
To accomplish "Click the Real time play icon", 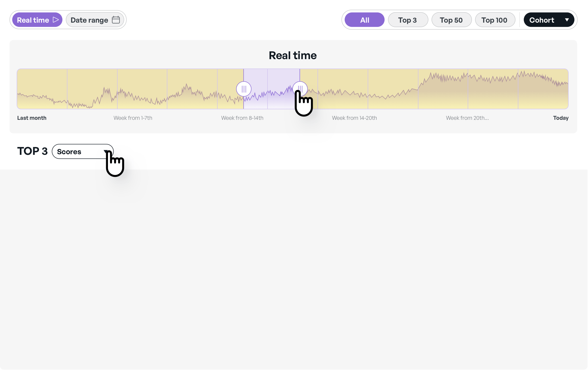I will (56, 20).
